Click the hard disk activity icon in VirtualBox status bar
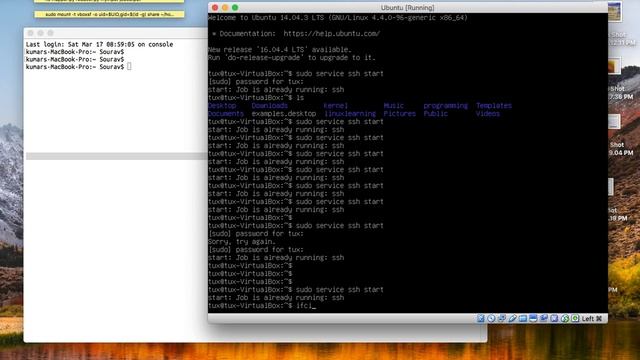Screen dimensions: 640x360 pyautogui.click(x=481, y=318)
